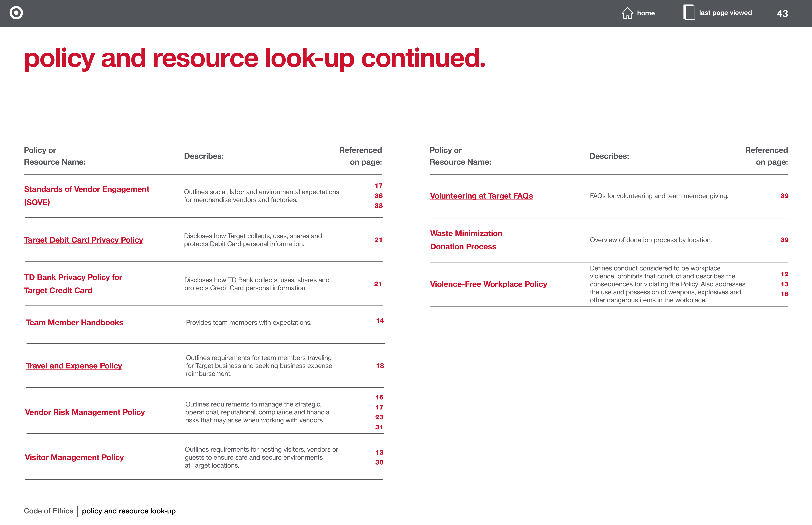
Task: Click 'Provides team members with expectations.' description
Action: coord(249,322)
